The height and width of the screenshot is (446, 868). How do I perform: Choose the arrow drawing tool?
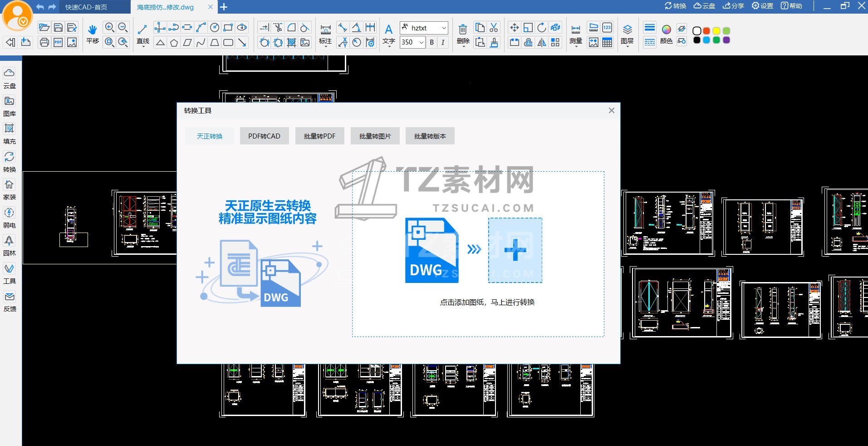[x=242, y=43]
